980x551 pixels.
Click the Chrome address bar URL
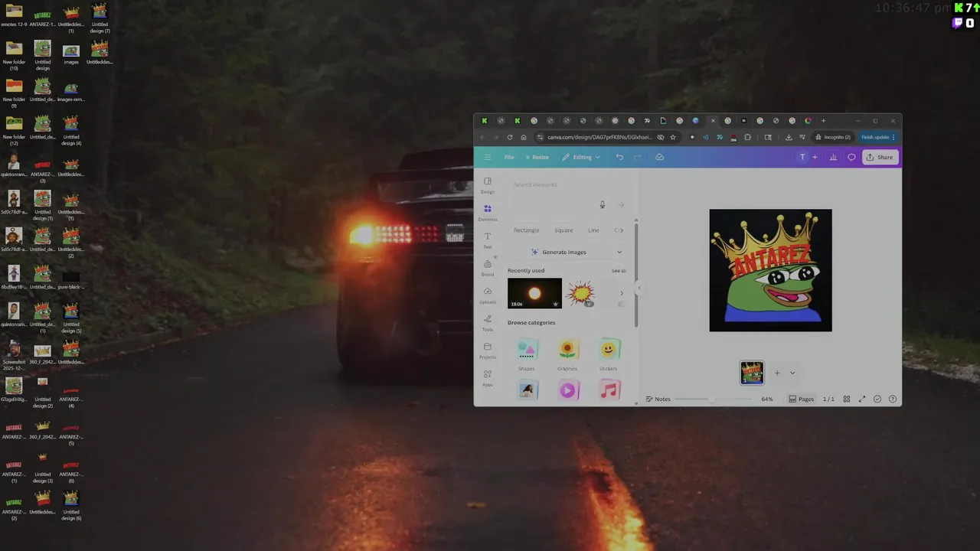(x=599, y=137)
